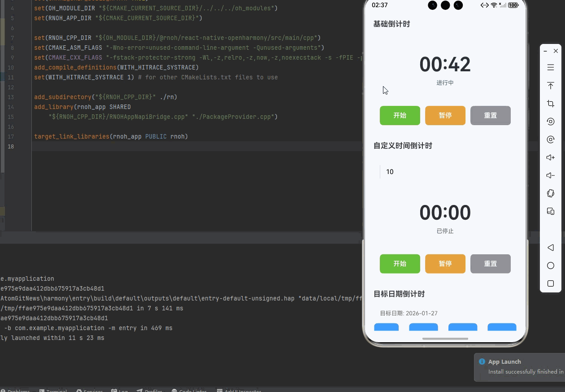Click the 自定义时间倒计时 heading
565x392 pixels.
click(403, 146)
